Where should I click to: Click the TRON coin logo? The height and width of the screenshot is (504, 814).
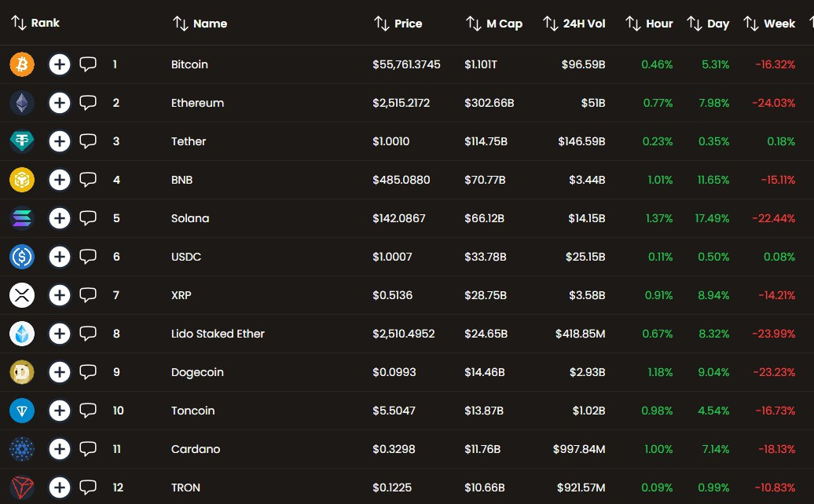coord(22,488)
